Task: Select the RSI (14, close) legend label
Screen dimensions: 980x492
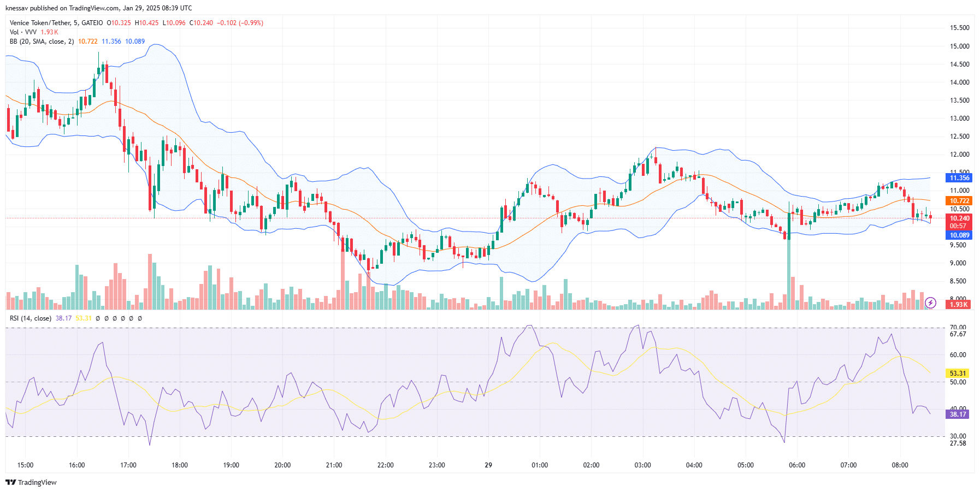Action: 31,318
